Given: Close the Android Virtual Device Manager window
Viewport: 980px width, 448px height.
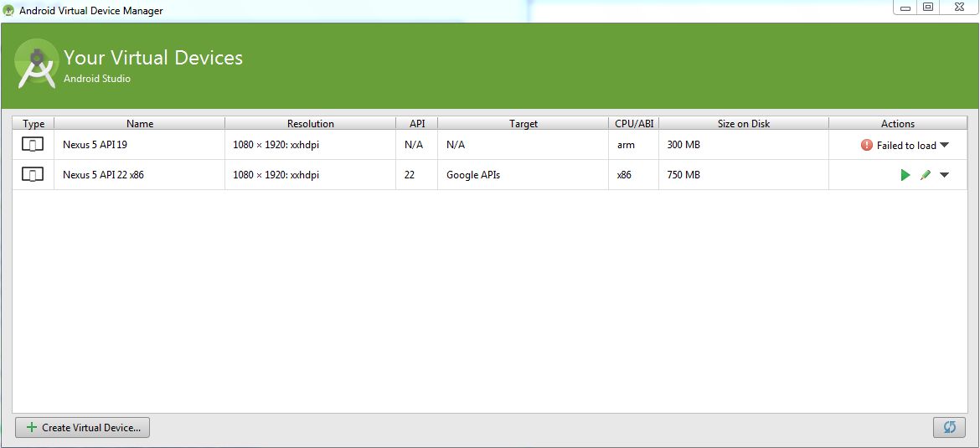Looking at the screenshot, I should (959, 8).
